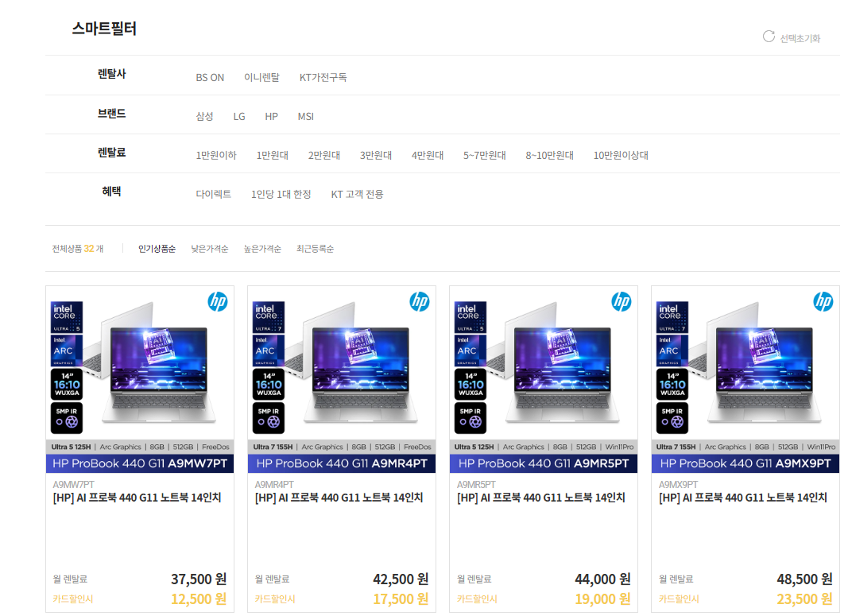Screen dimensions: 852x616
Task: Filter rental fee by 2만원대
Action: [323, 155]
